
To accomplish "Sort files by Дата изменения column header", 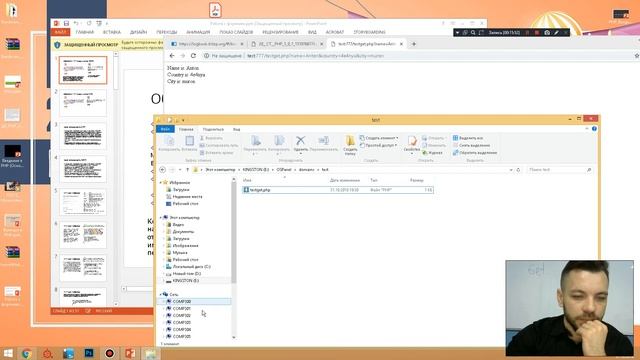I will pos(345,180).
